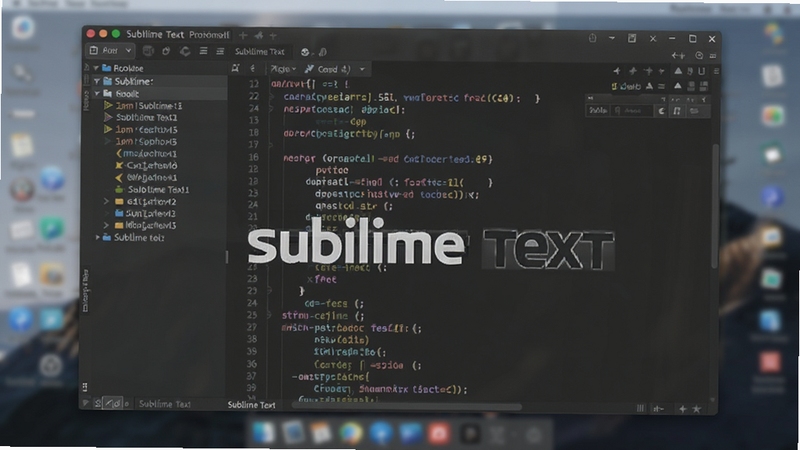This screenshot has width=800, height=450.
Task: Open the toolbar dropdown with the square icon
Action: point(110,51)
